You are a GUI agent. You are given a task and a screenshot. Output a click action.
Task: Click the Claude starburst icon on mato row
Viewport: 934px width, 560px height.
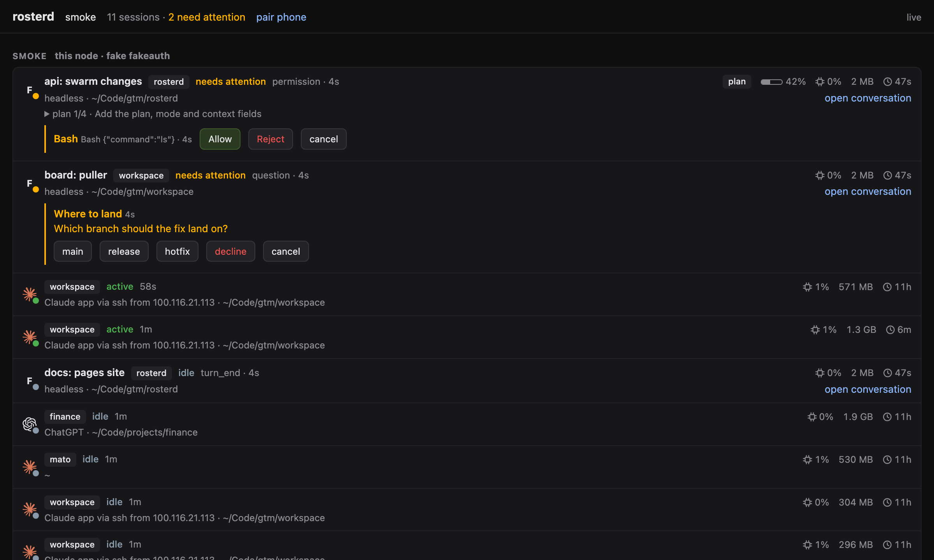(30, 467)
